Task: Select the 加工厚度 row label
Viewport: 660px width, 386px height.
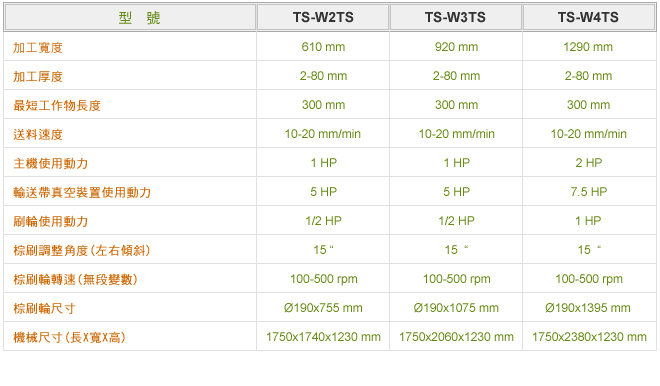Action: click(x=38, y=77)
